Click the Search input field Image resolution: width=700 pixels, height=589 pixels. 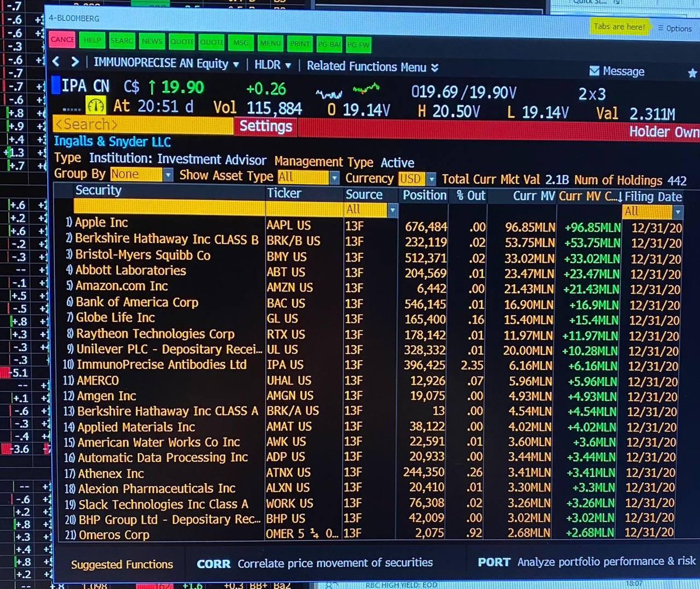pos(143,124)
